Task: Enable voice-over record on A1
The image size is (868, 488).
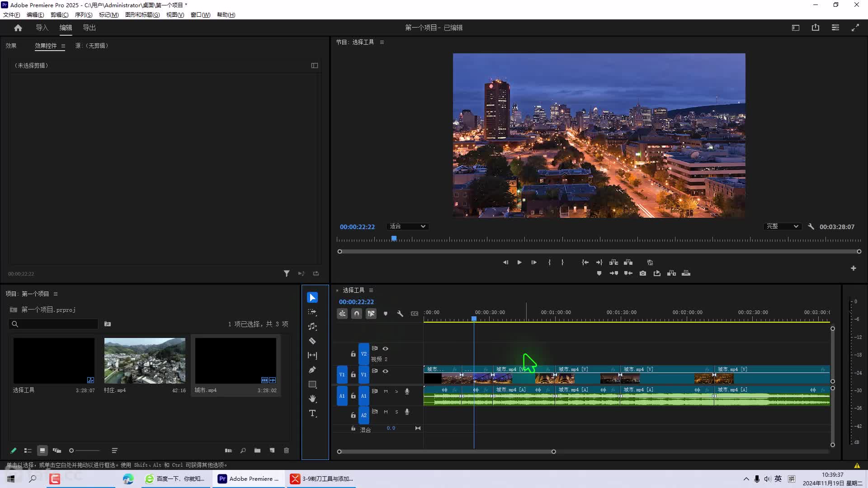Action: pos(407,391)
